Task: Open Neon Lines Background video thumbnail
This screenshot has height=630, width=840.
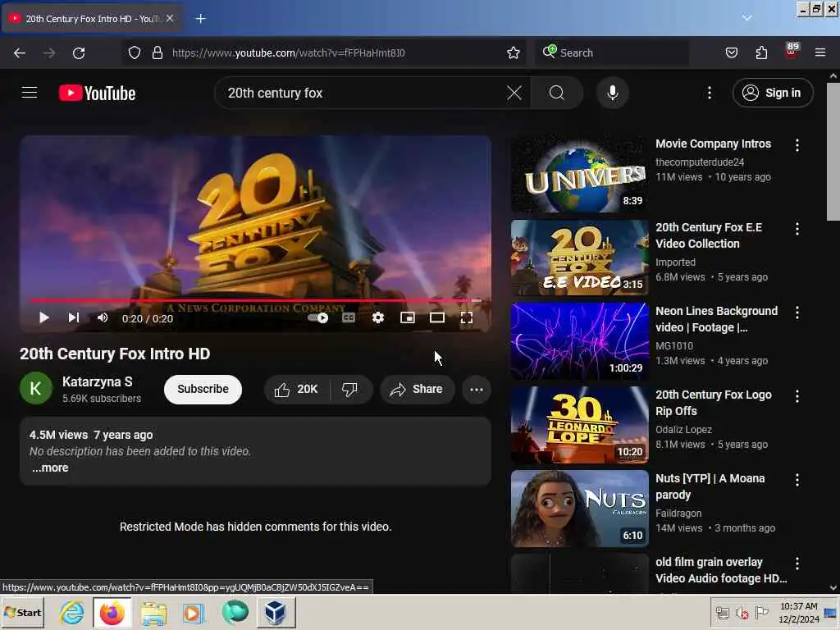Action: [x=580, y=341]
